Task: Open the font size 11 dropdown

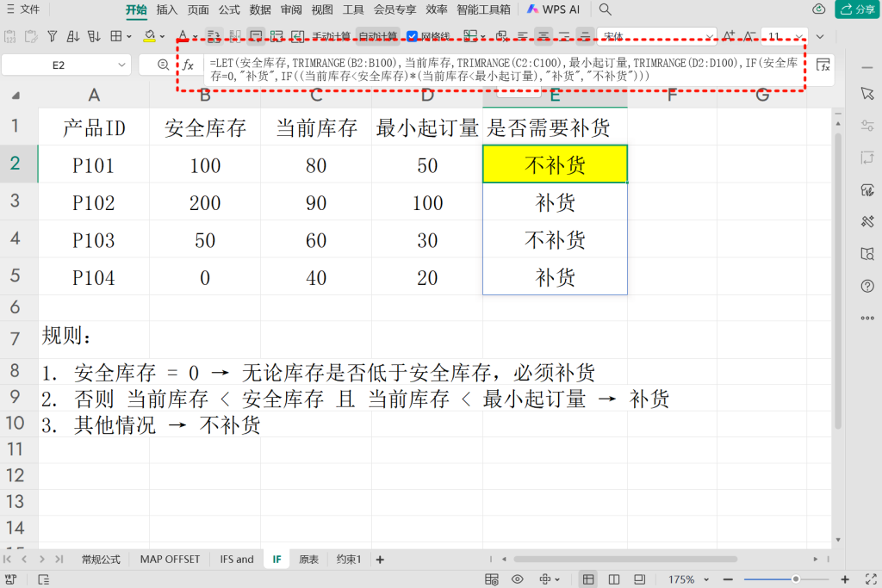Action: (798, 36)
